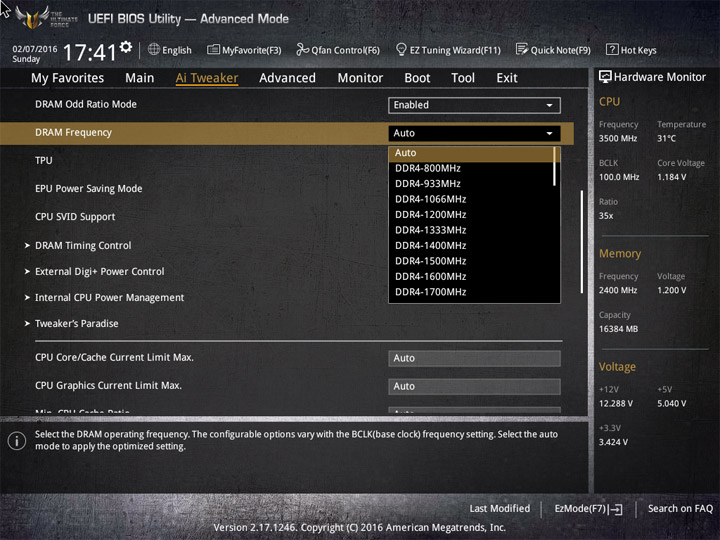Open the Tool tab
Viewport: 720px width, 540px height.
tap(463, 78)
